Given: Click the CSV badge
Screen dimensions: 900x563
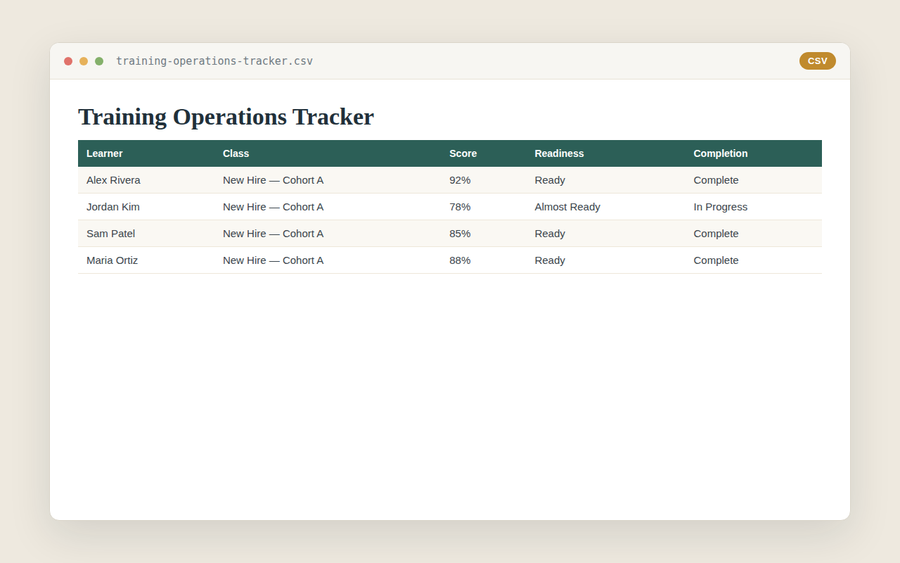Looking at the screenshot, I should (x=817, y=61).
